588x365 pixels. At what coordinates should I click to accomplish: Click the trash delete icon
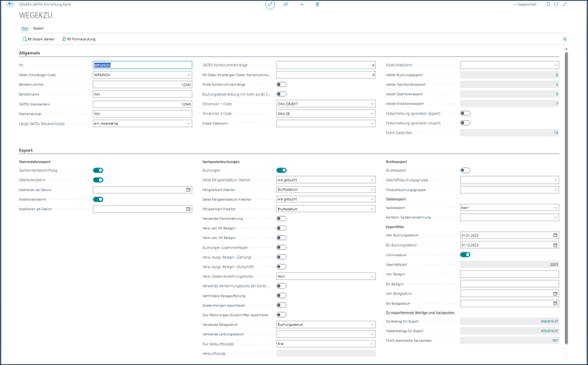[318, 4]
